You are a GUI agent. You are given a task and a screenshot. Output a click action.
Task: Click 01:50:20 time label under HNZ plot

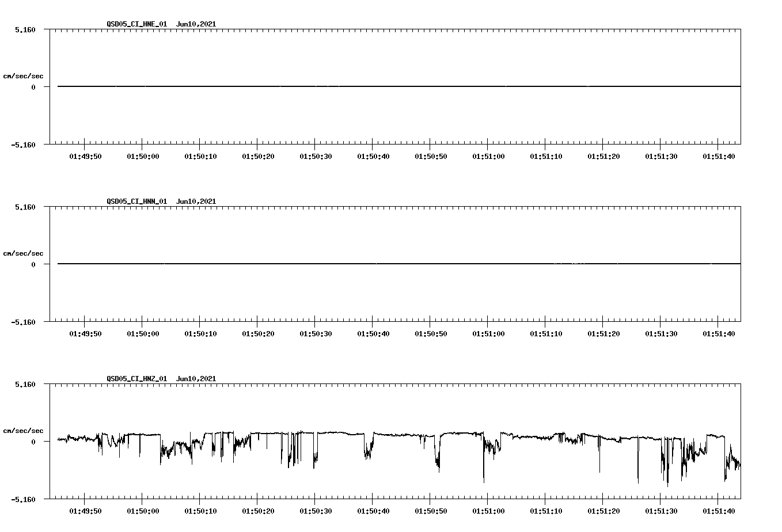point(258,511)
